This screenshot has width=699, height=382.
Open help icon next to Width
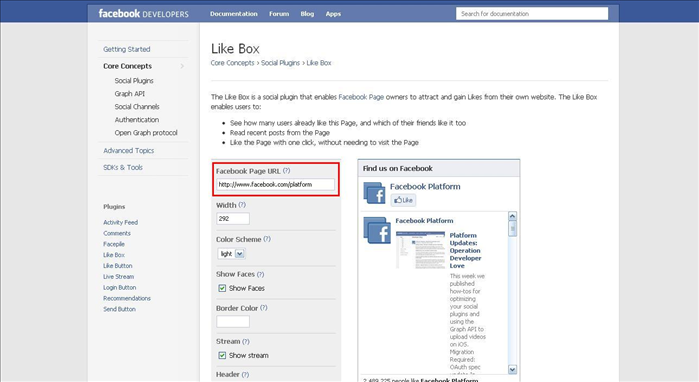(x=242, y=205)
